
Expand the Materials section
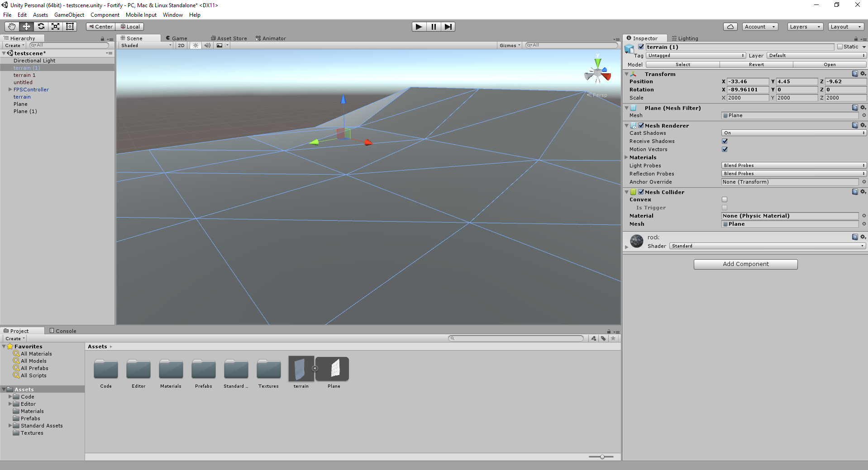tap(626, 157)
